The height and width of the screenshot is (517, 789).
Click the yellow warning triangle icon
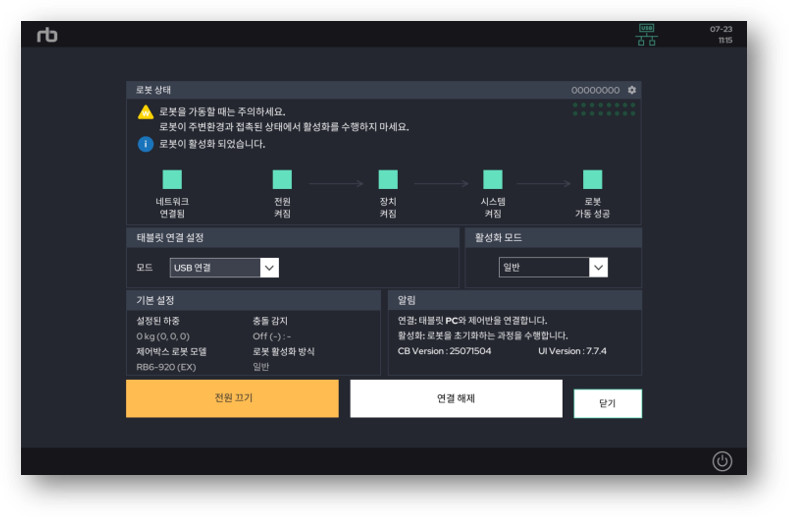click(x=145, y=112)
